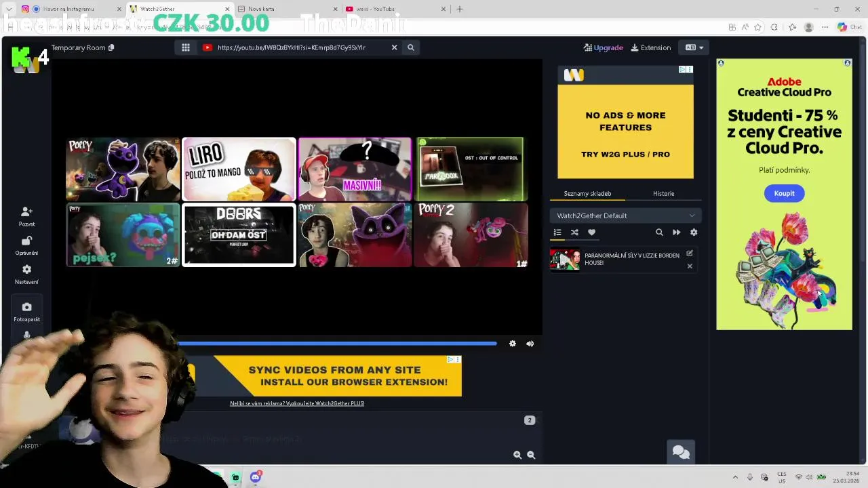Close the Adobe ad with its corner icon
868x488 pixels.
(847, 63)
